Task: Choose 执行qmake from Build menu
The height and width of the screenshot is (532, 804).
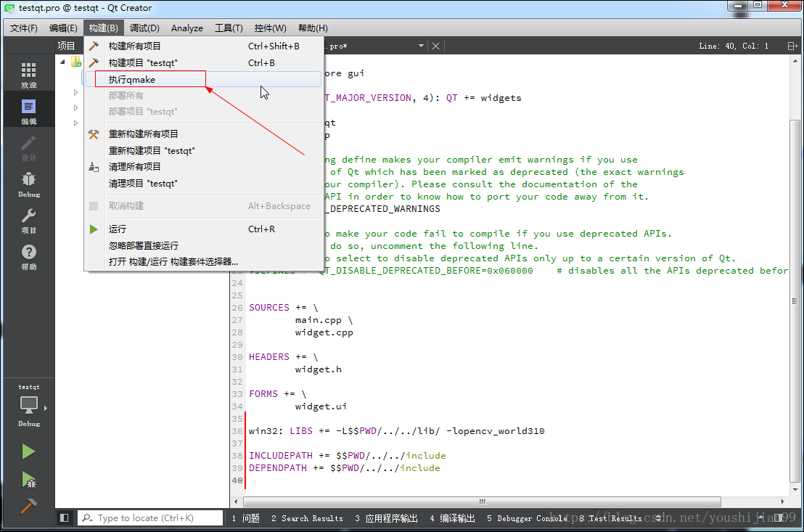Action: pyautogui.click(x=204, y=79)
